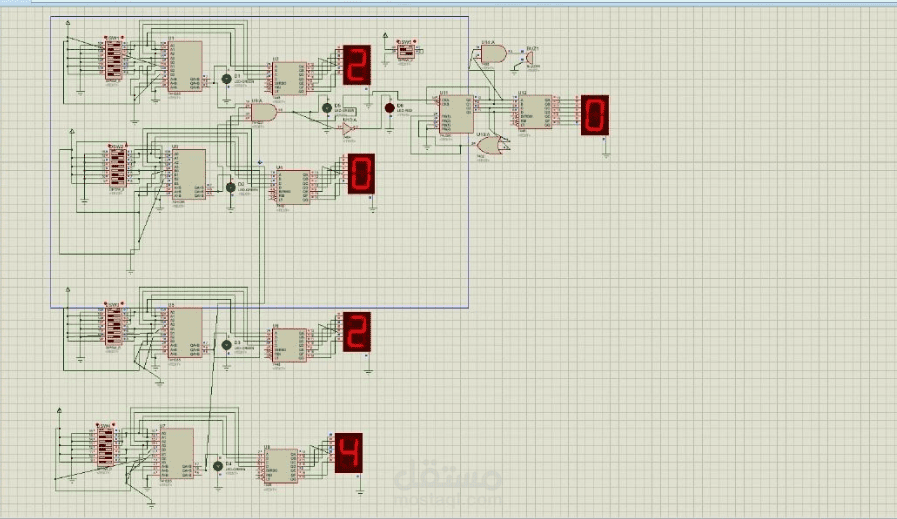The image size is (897, 519).
Task: Toggle the bottom DSW4 DIP switch block
Action: (x=104, y=447)
